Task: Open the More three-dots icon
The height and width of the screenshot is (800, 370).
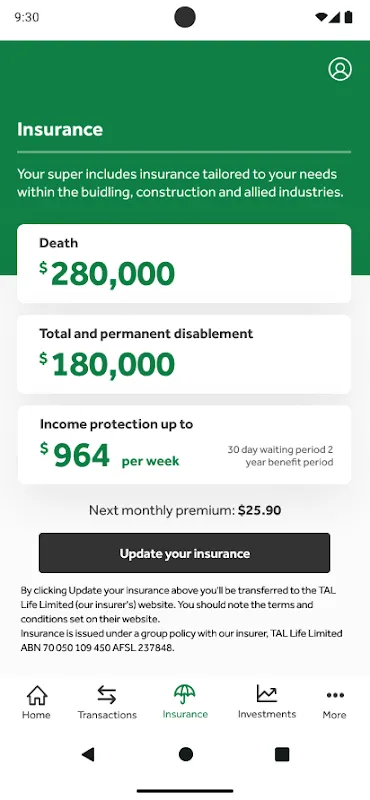Action: click(335, 695)
